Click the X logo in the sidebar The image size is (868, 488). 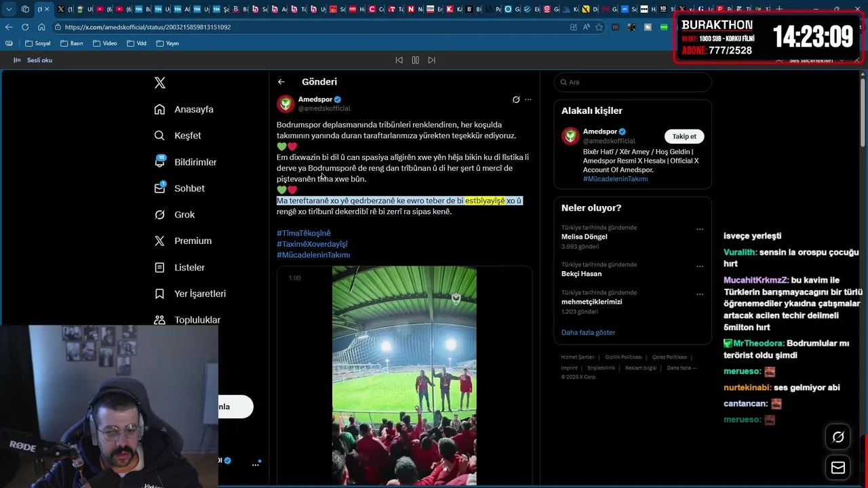pyautogui.click(x=160, y=83)
